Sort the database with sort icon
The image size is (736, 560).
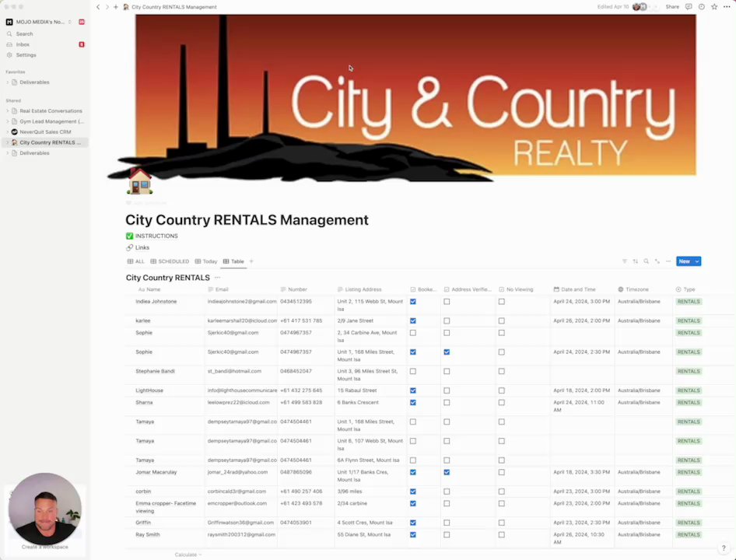(635, 261)
